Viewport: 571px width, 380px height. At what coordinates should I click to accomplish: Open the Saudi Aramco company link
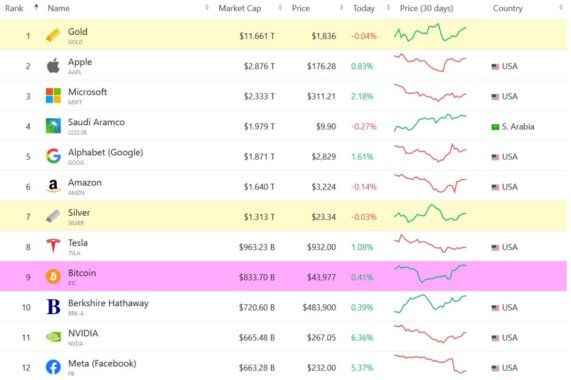pyautogui.click(x=97, y=122)
